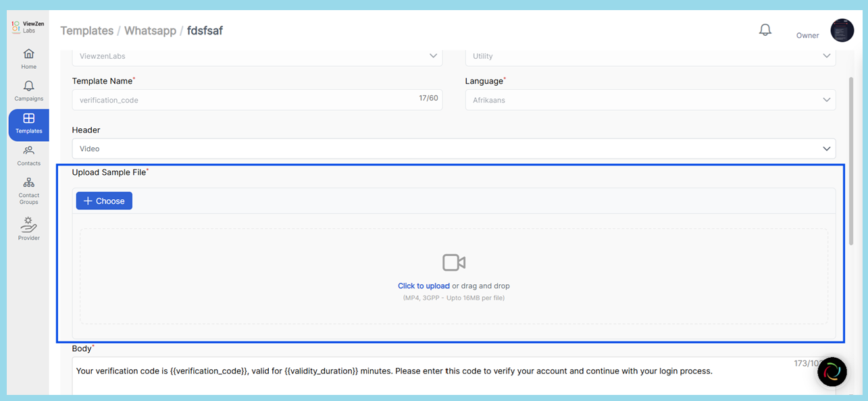868x401 pixels.
Task: Open the floating assistant chat icon
Action: (x=832, y=372)
